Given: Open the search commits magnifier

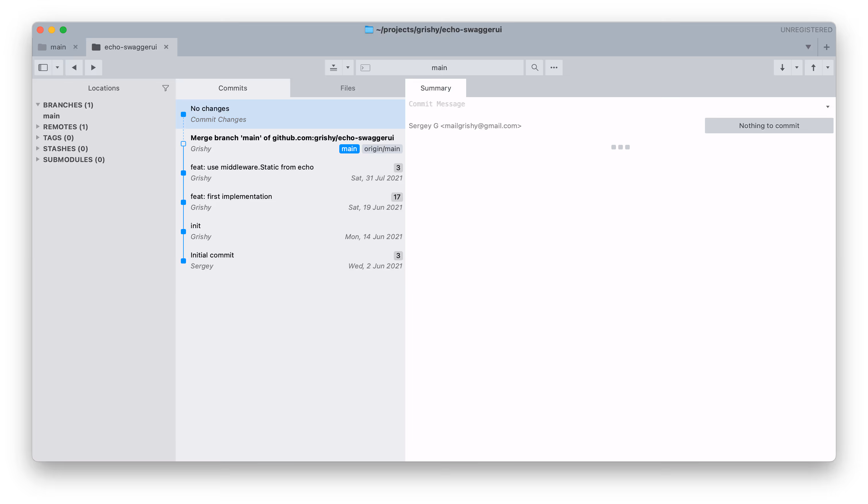Looking at the screenshot, I should (x=534, y=68).
